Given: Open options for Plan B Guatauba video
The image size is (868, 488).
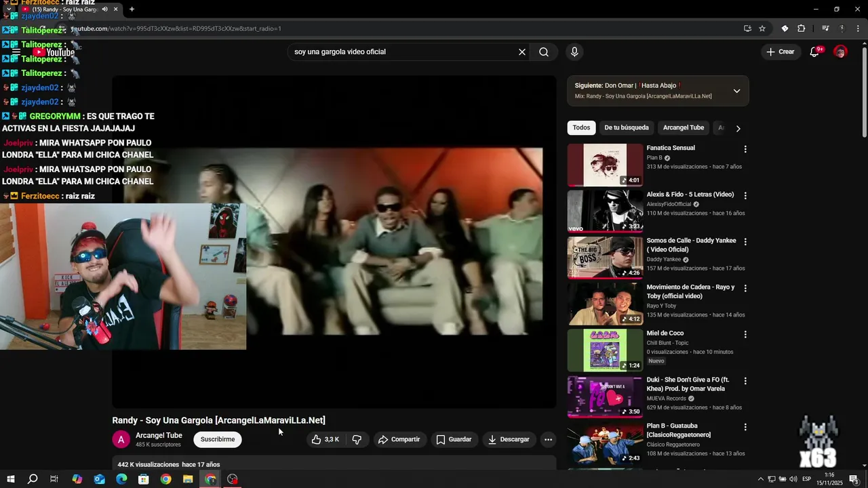Looking at the screenshot, I should (745, 427).
